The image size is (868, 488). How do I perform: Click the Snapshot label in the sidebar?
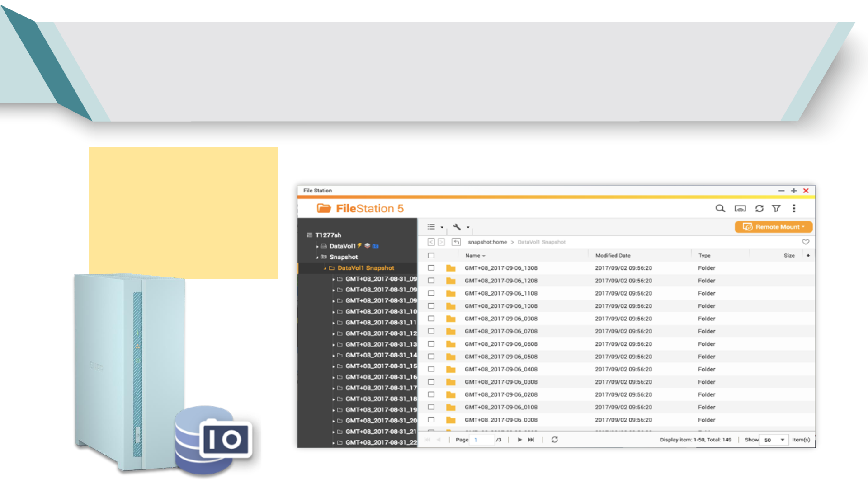click(x=343, y=257)
